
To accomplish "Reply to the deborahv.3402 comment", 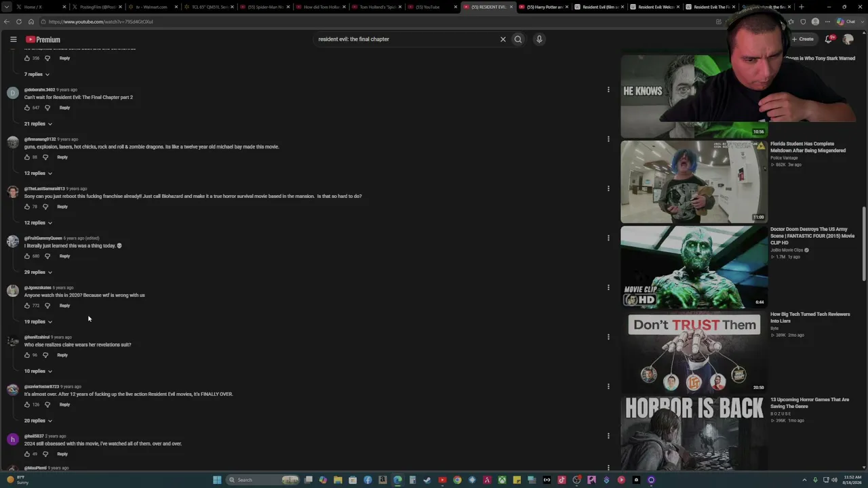I will (64, 108).
